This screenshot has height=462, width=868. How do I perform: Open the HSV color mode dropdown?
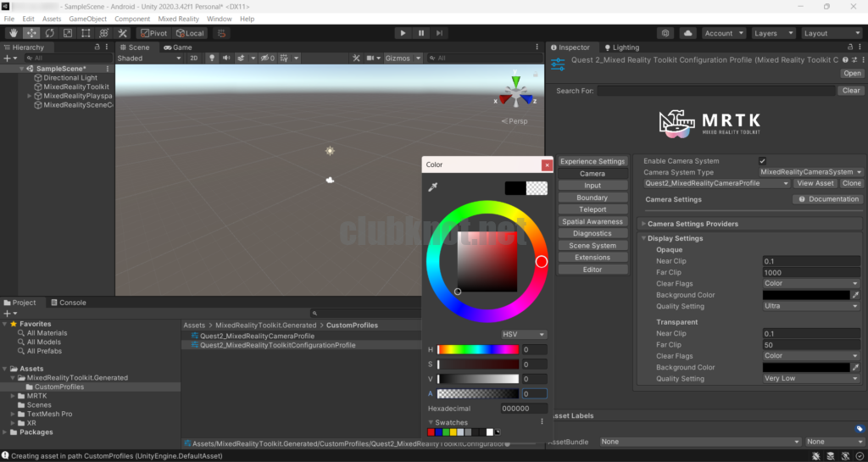(x=524, y=335)
